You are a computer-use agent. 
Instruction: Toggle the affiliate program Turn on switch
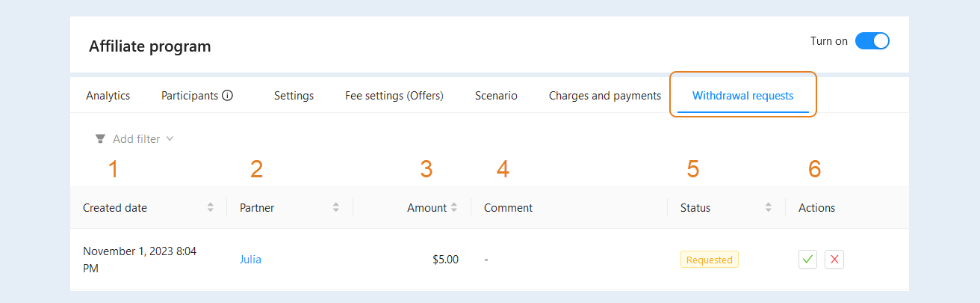[872, 41]
